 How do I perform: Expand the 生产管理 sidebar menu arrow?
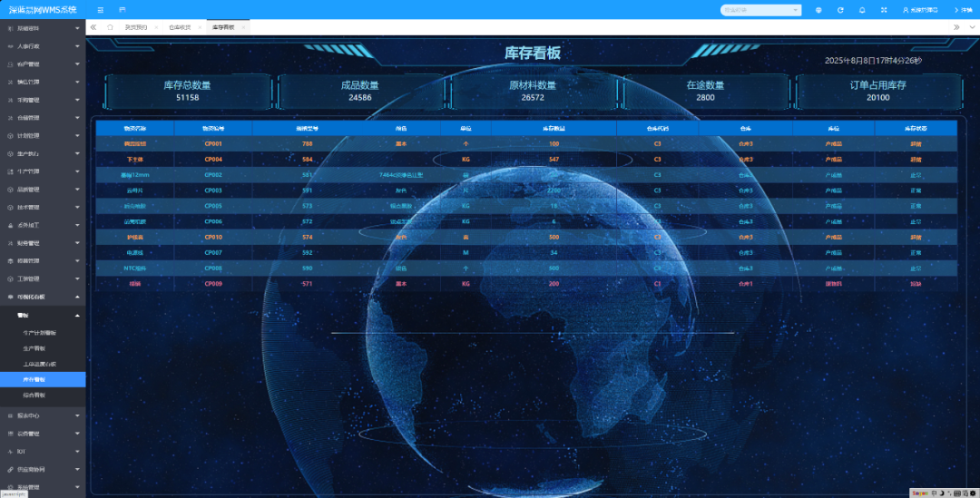tap(77, 171)
